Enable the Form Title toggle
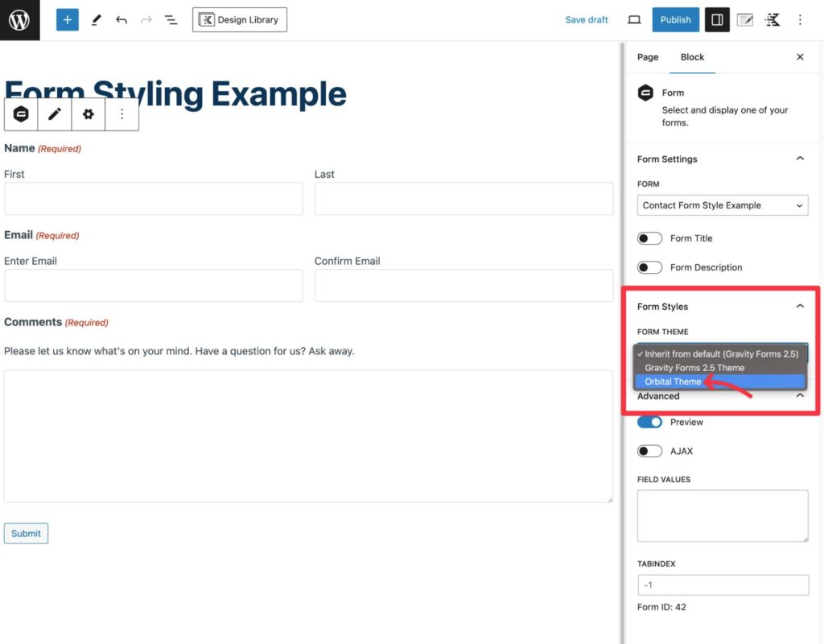This screenshot has height=644, width=824. pos(649,238)
